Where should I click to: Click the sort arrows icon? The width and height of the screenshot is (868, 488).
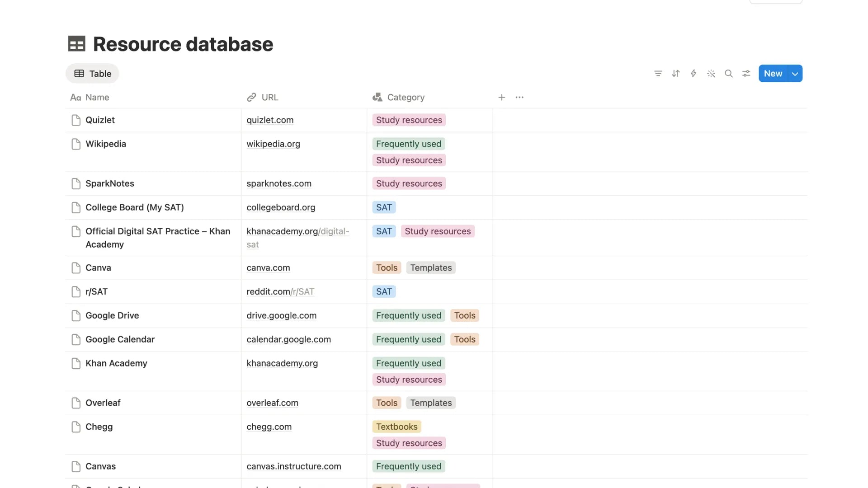click(675, 73)
